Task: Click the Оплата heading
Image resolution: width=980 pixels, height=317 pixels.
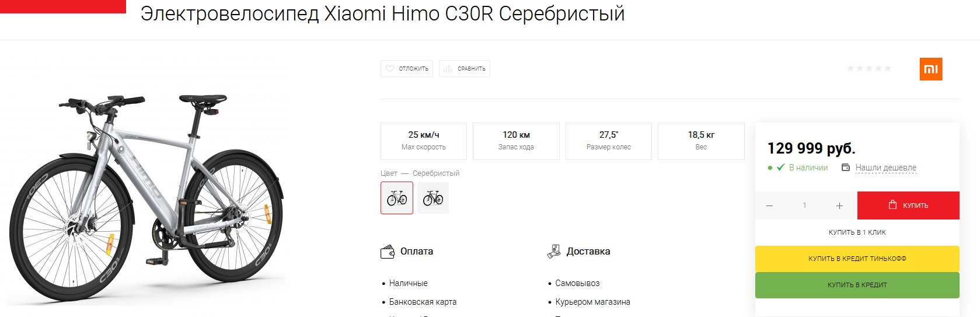Action: tap(417, 252)
